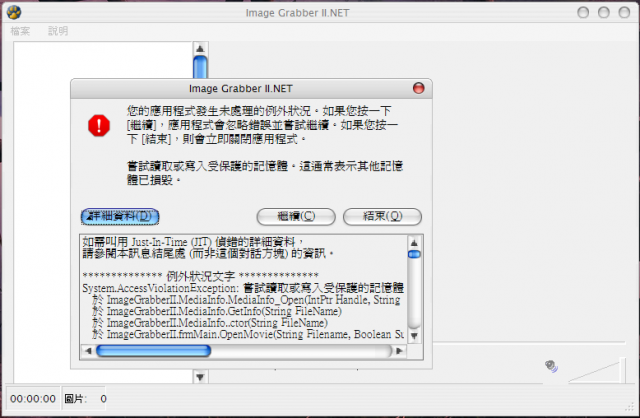Screen dimensions: 640x418
Task: Click details box scroll left arrow
Action: tap(88, 351)
